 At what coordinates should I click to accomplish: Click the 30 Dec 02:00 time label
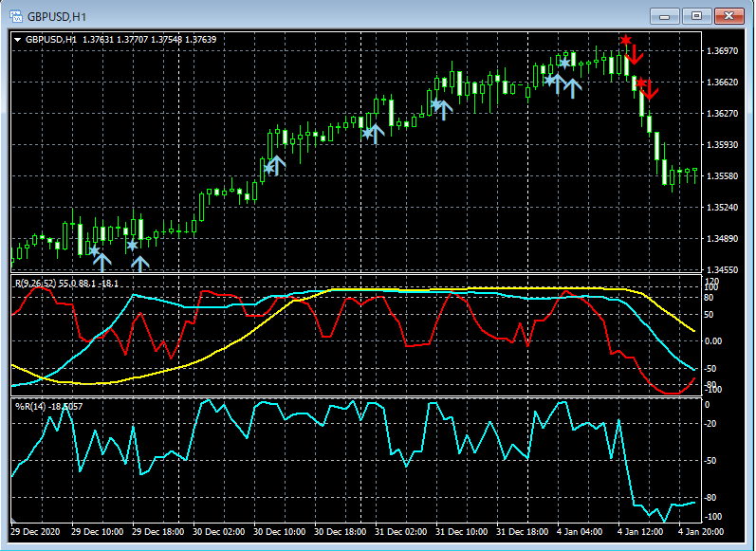219,532
